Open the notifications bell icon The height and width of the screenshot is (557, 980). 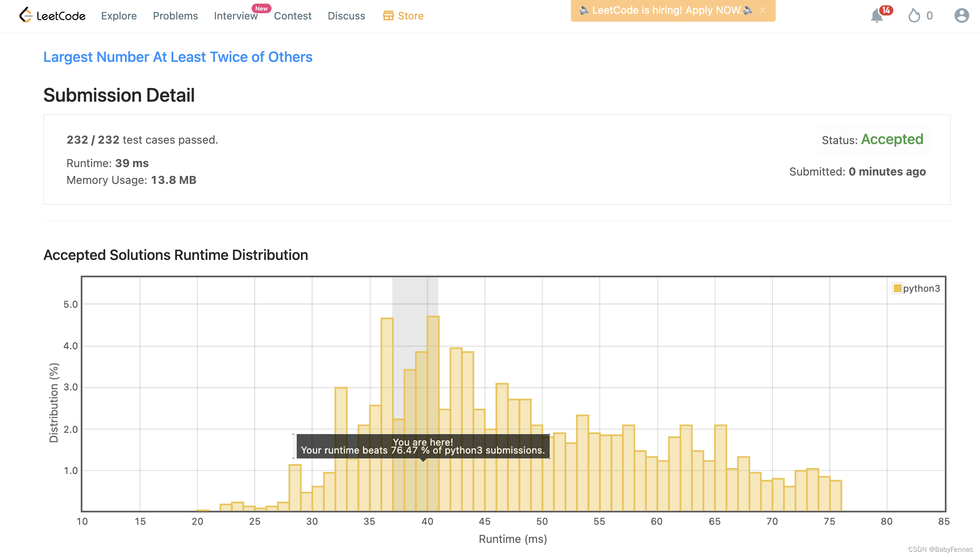(876, 16)
